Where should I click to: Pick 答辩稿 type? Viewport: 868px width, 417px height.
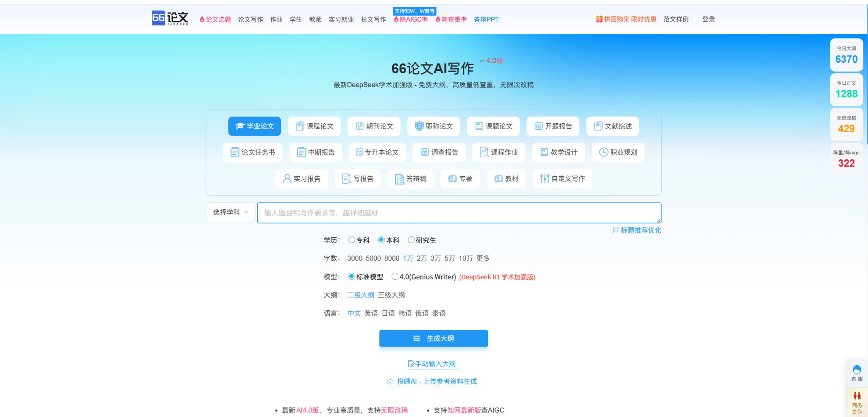tap(410, 179)
